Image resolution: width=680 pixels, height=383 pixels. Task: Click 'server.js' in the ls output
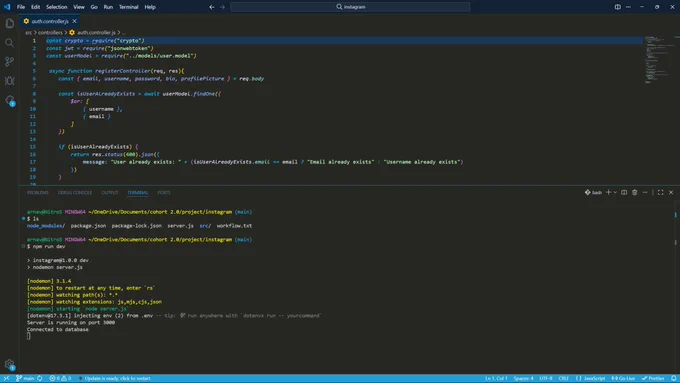(180, 226)
